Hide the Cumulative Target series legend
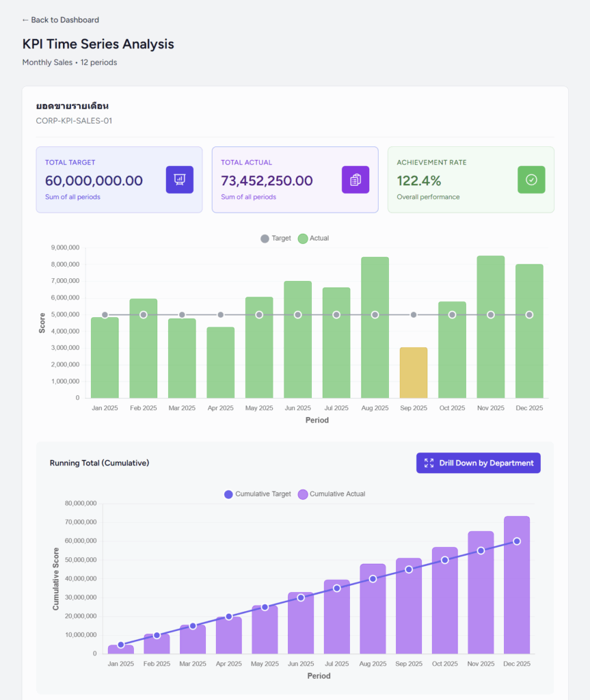 point(257,494)
